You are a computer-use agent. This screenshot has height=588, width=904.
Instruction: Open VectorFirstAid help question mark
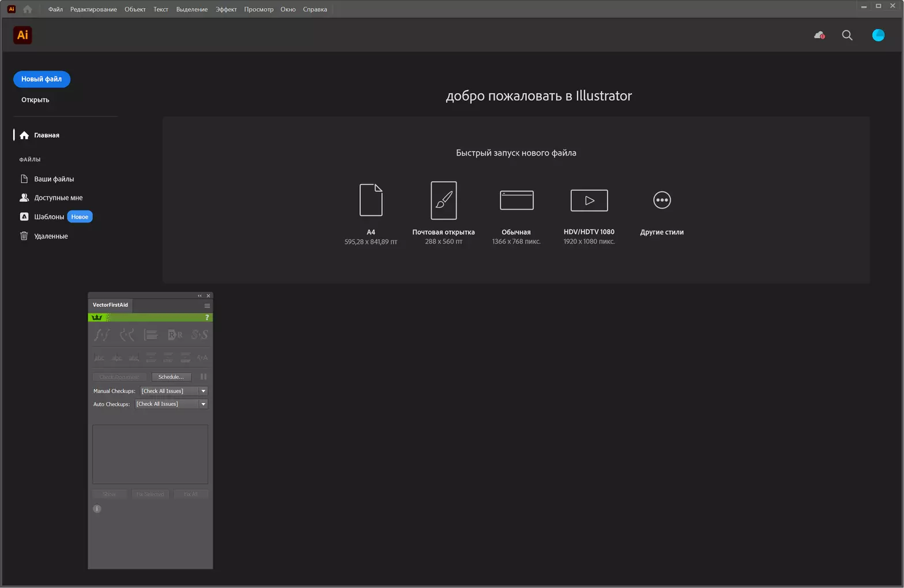[x=207, y=318]
